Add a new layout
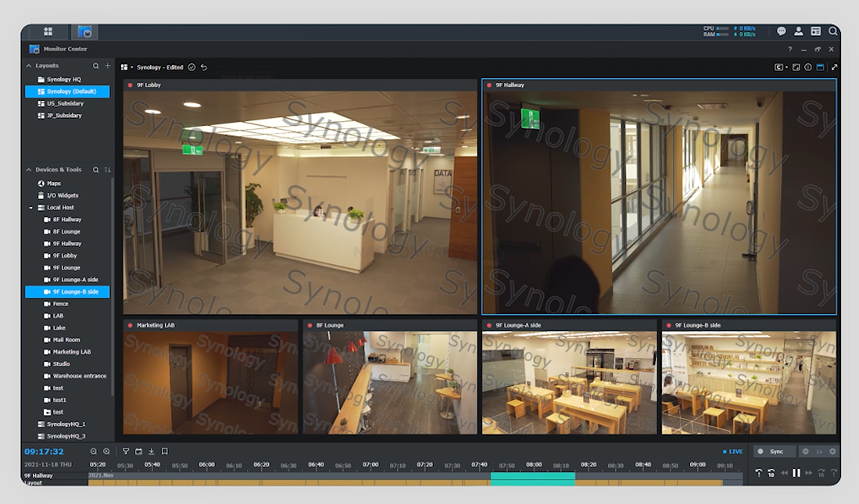Viewport: 859px width, 504px height. tap(107, 66)
